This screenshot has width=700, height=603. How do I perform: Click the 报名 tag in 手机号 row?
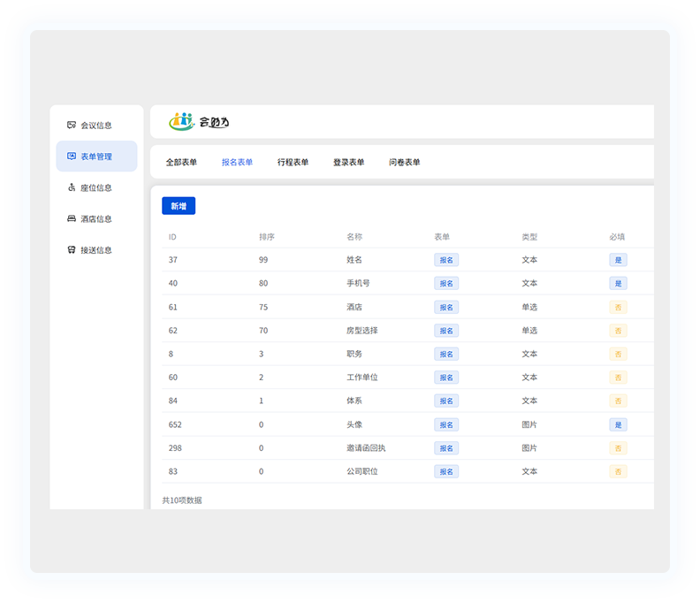point(446,283)
